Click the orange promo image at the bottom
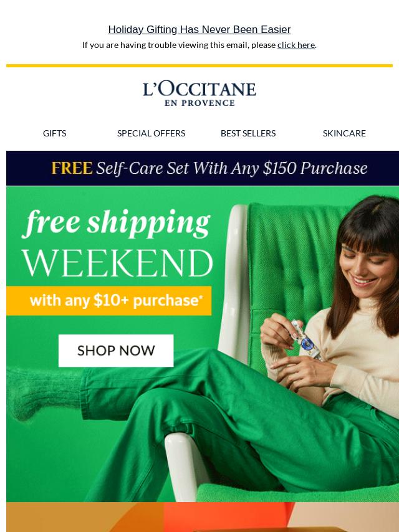 (x=203, y=517)
